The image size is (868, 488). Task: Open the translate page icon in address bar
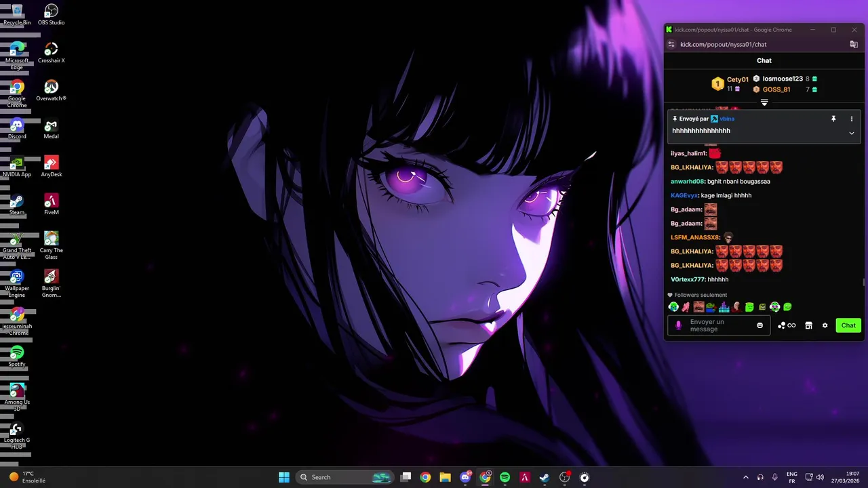pyautogui.click(x=854, y=44)
